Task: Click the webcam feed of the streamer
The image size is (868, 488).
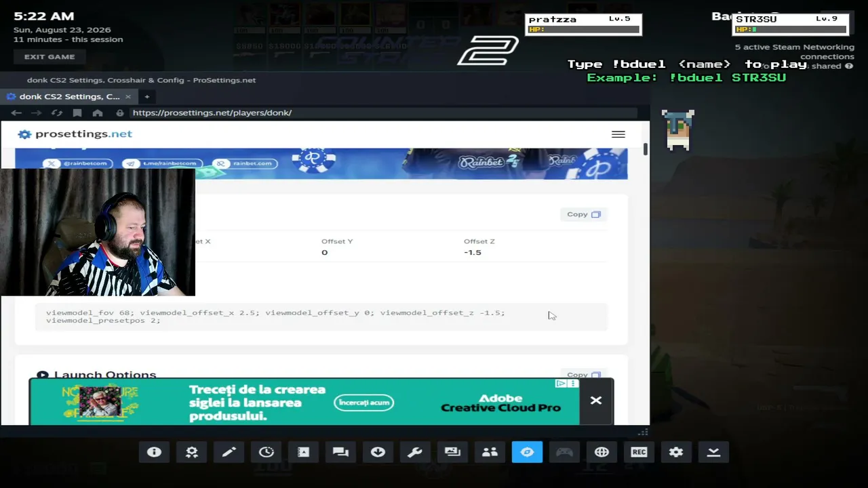Action: (98, 232)
